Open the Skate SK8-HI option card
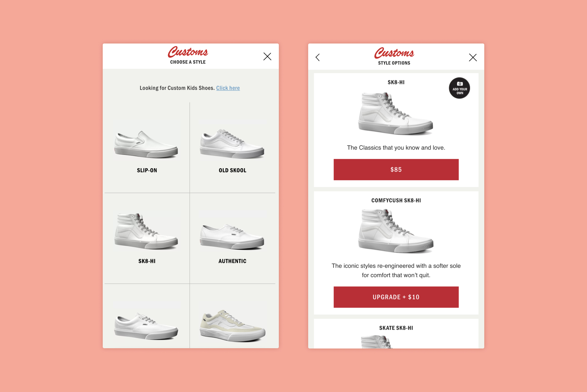 coord(396,334)
